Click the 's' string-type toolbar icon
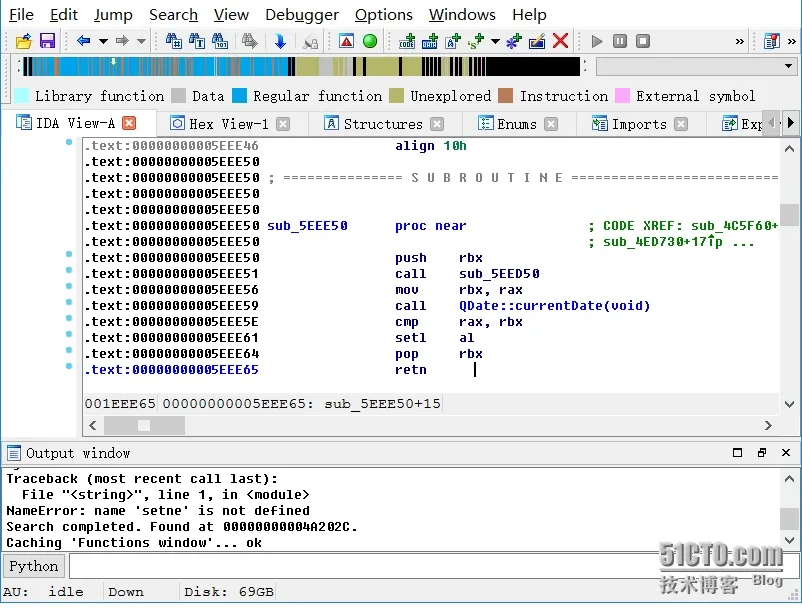The height and width of the screenshot is (613, 802). [476, 41]
